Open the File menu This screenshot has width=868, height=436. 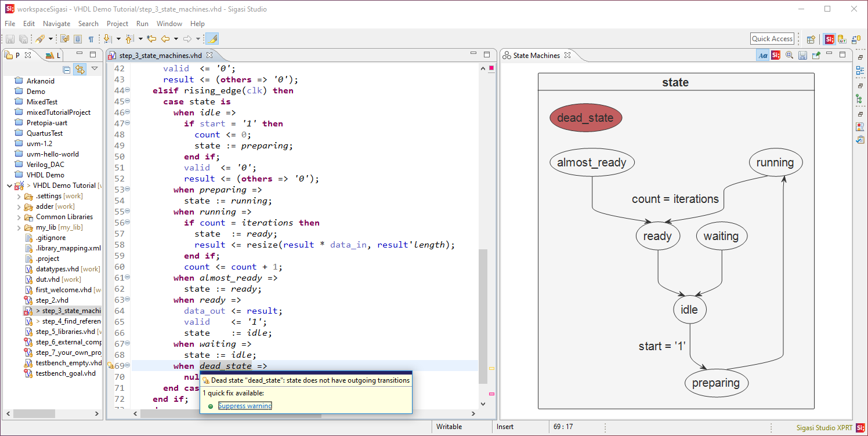point(10,24)
